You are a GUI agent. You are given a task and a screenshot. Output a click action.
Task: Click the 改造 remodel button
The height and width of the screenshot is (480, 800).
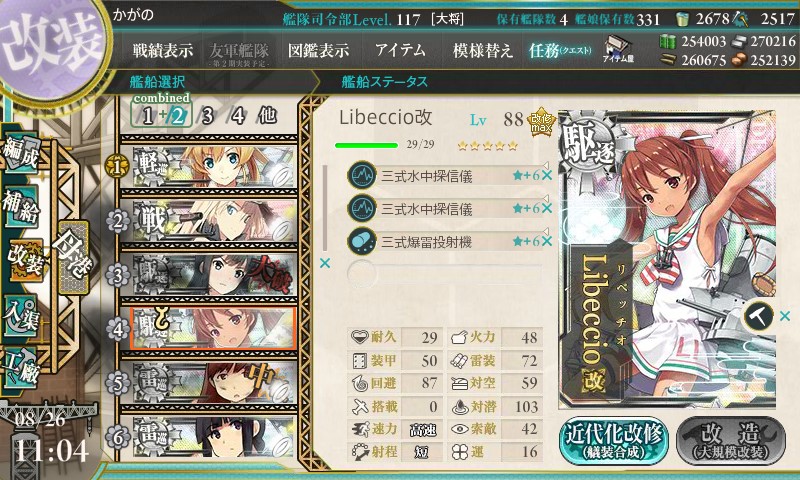click(x=731, y=440)
